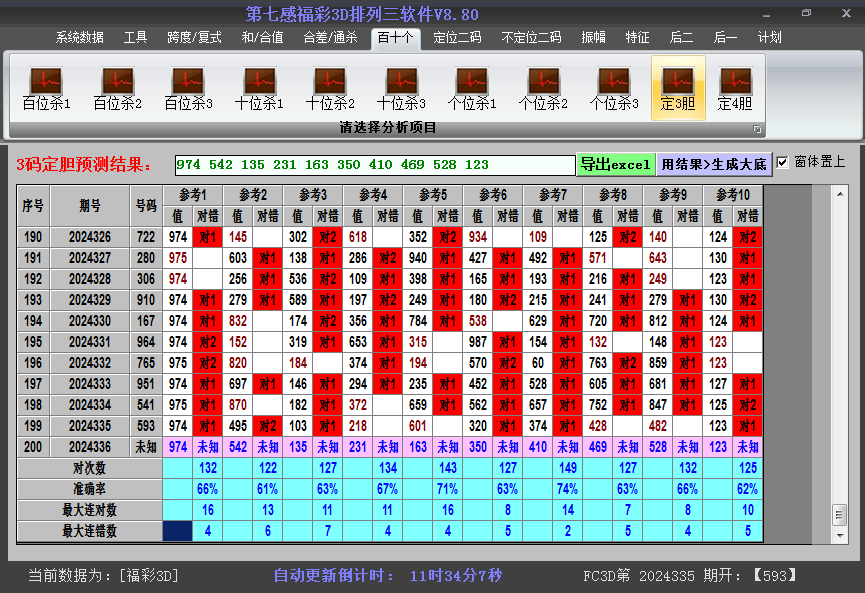Screen dimensions: 865x593
Task: Select period cell 2024326
Action: coord(90,237)
